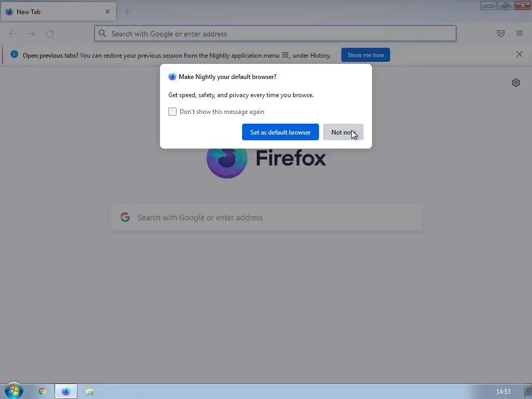Open the Save to Pocket icon

(x=500, y=33)
